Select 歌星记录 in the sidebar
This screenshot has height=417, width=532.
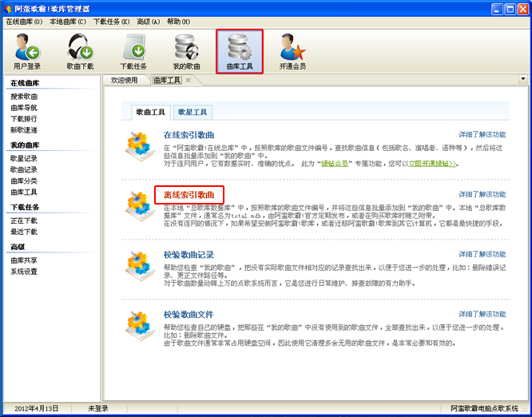[24, 158]
